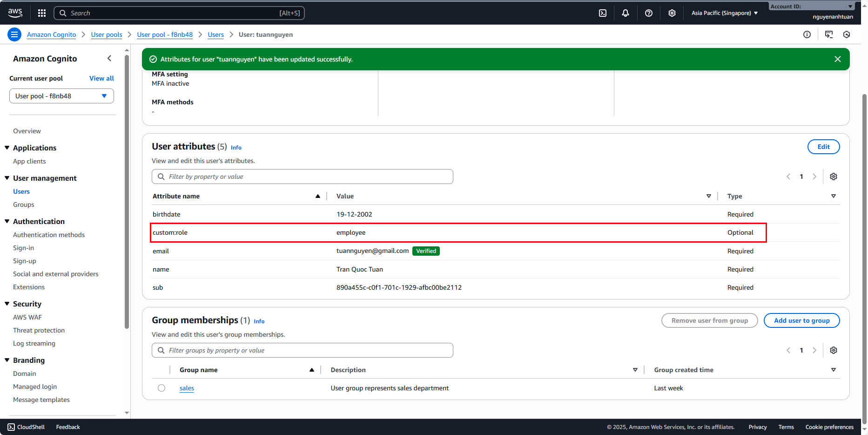Select the sales group radio button
The width and height of the screenshot is (868, 435).
(161, 388)
